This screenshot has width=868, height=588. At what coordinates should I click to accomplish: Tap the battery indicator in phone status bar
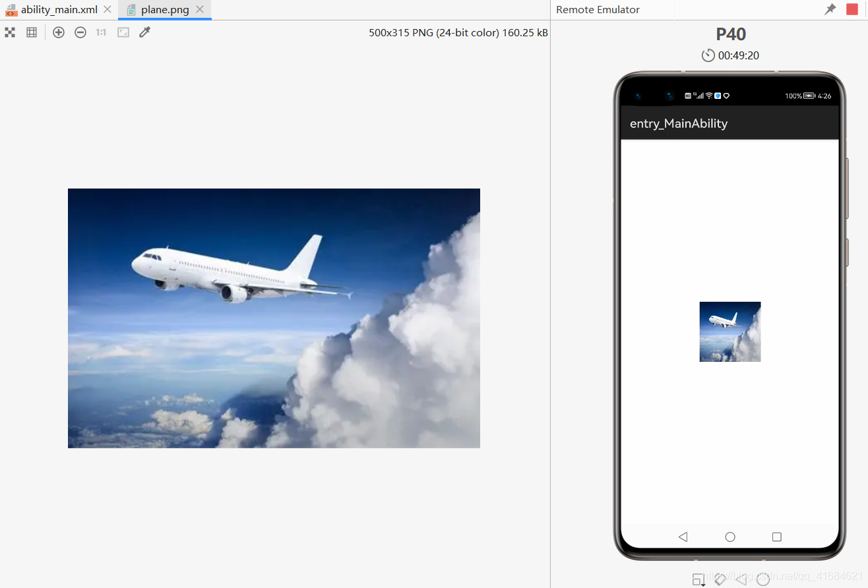click(x=809, y=96)
